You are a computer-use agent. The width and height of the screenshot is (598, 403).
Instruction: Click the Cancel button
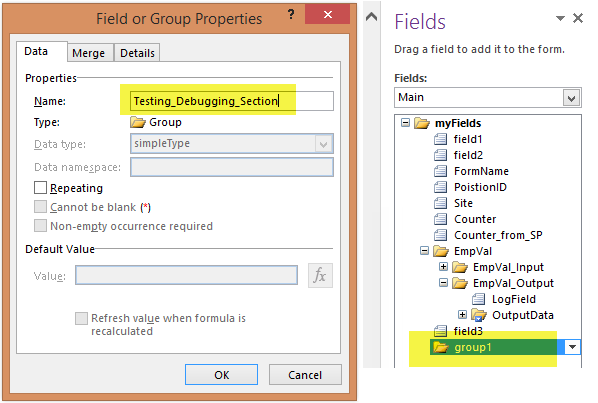[305, 375]
